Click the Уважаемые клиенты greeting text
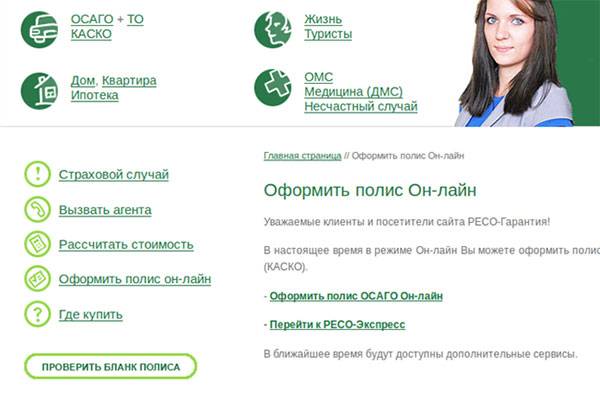600x399 pixels. [407, 222]
